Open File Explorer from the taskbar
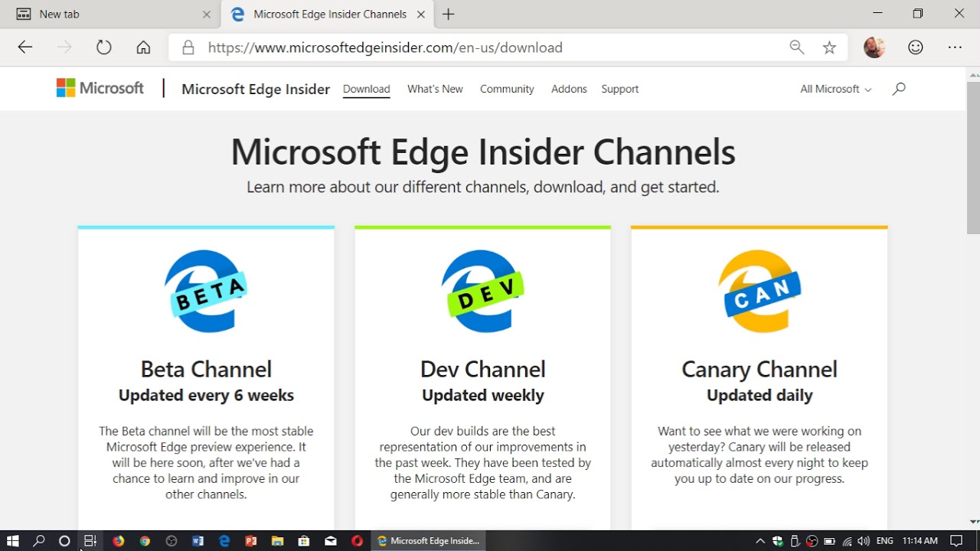The height and width of the screenshot is (551, 980). tap(277, 540)
